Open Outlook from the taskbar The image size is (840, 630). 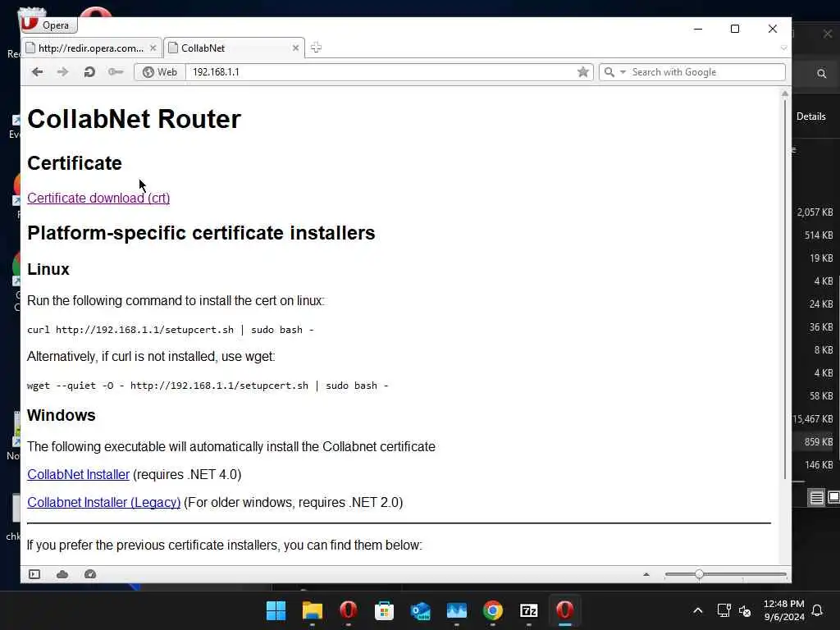click(421, 610)
